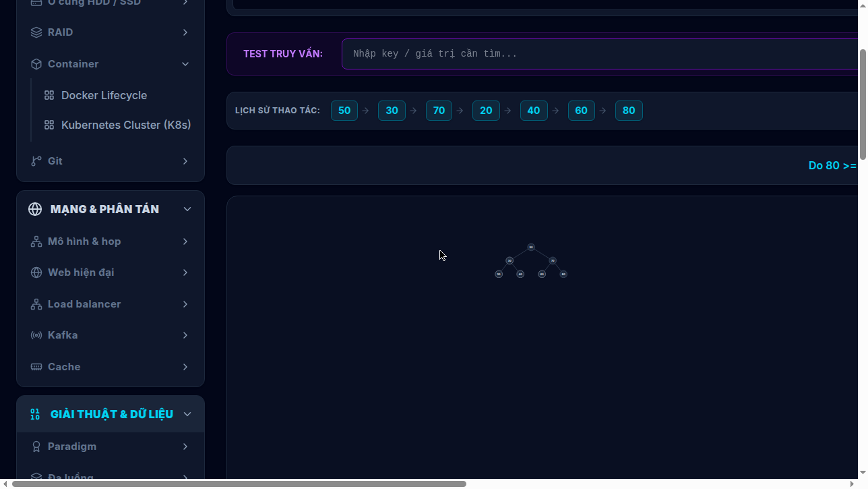Click the history step 40 chip
This screenshot has height=489, width=868.
click(534, 111)
